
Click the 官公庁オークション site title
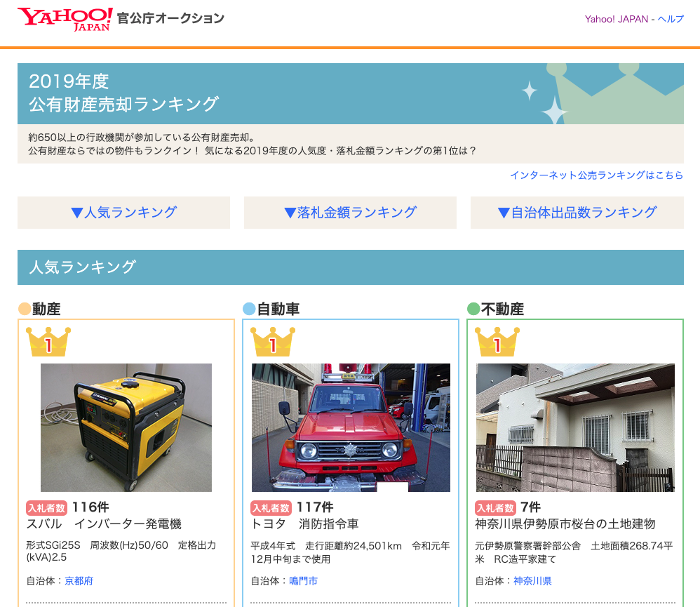click(170, 18)
